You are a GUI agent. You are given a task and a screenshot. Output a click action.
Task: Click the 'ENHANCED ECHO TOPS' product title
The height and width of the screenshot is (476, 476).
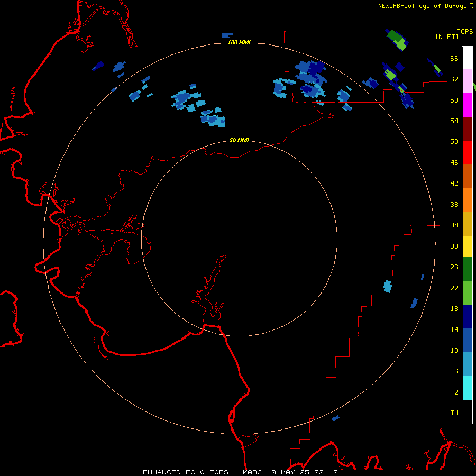186,472
